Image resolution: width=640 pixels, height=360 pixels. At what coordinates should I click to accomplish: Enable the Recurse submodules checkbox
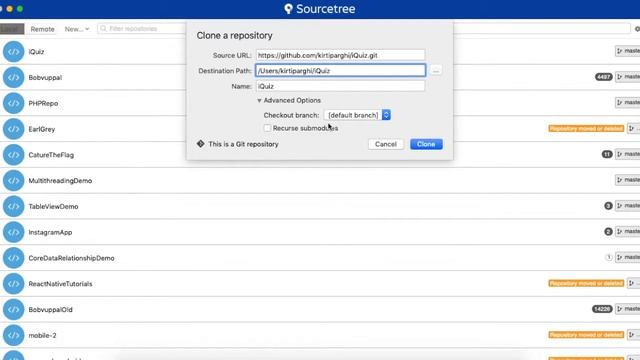pyautogui.click(x=267, y=128)
